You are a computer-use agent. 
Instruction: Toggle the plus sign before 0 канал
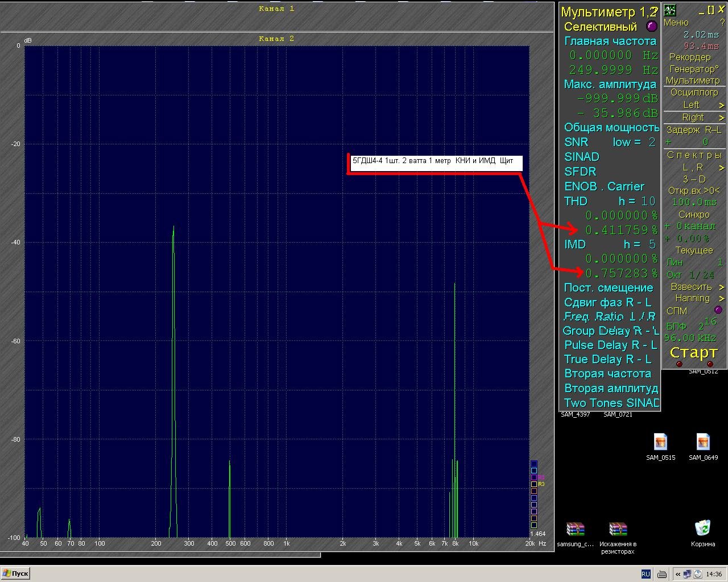667,226
